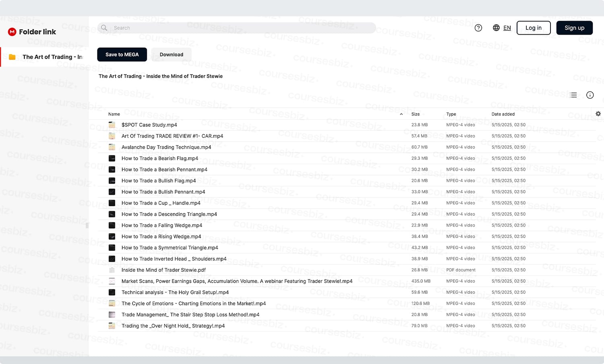The height and width of the screenshot is (364, 604).
Task: Click thumbnail of Trade Management Stair Step video
Action: pos(112,315)
